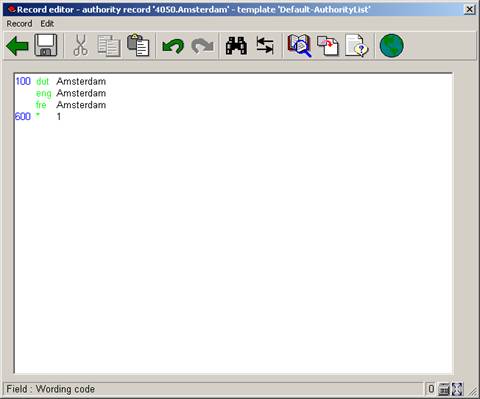Click the keyboard icon in status bar
The width and height of the screenshot is (480, 399).
[x=444, y=389]
